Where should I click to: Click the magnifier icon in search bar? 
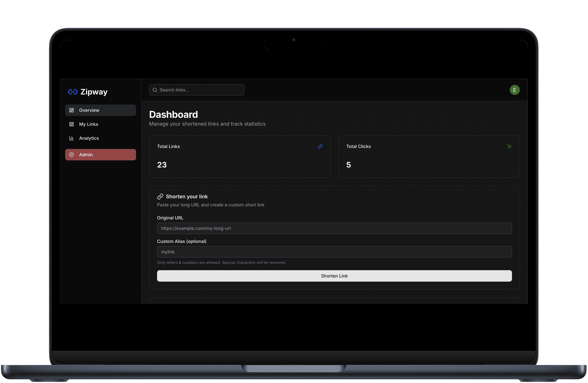tap(155, 90)
